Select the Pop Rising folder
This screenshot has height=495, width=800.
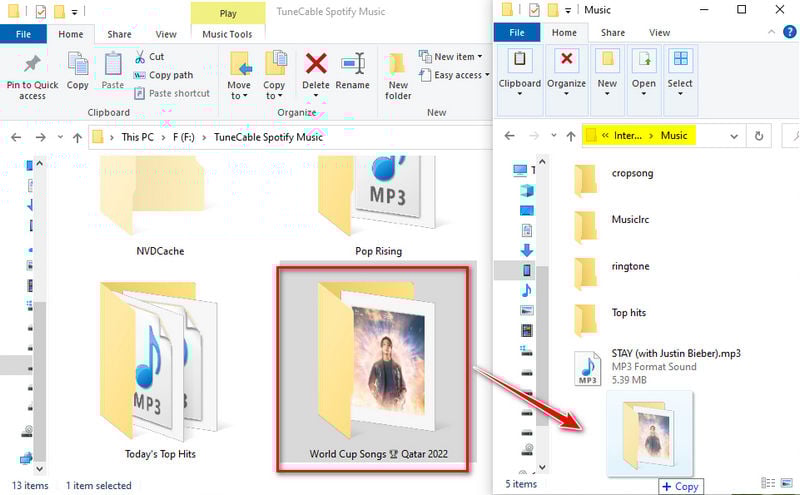[378, 206]
